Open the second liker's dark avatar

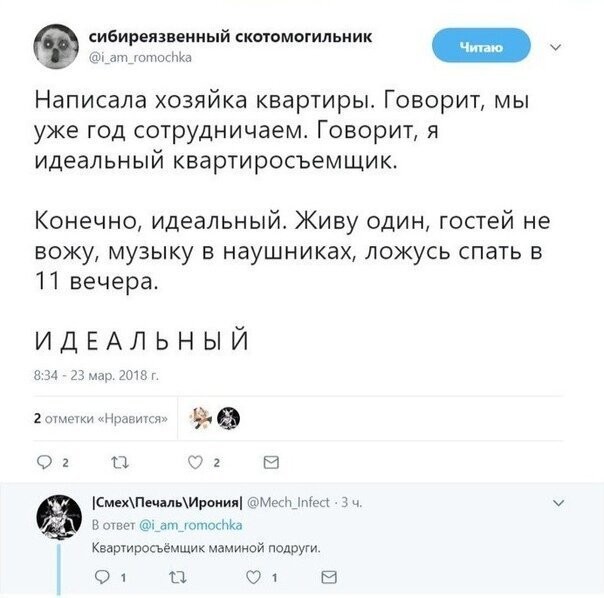click(228, 418)
